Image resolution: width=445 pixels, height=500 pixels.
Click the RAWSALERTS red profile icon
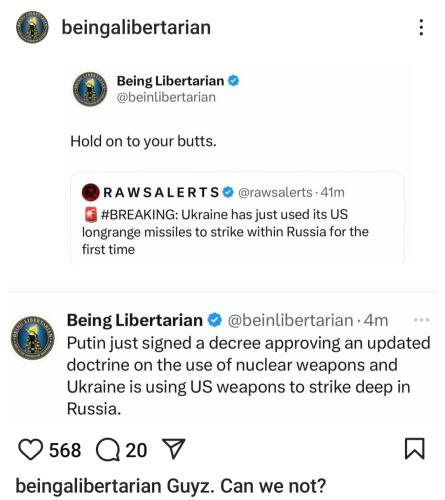[91, 192]
